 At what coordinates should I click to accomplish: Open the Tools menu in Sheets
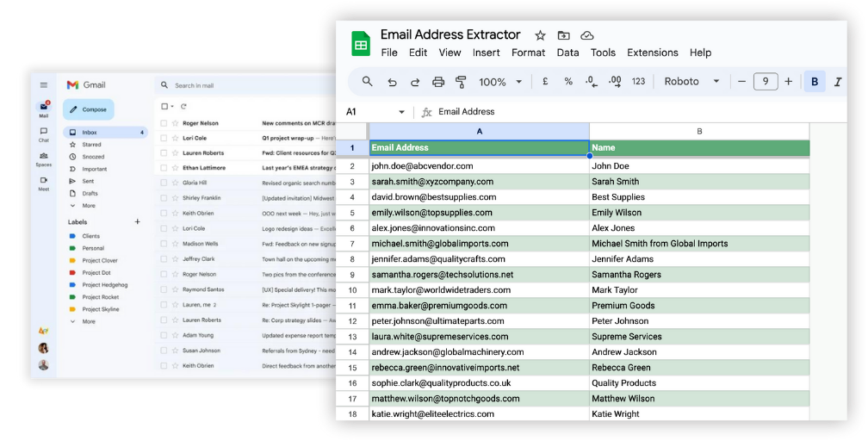(x=603, y=53)
